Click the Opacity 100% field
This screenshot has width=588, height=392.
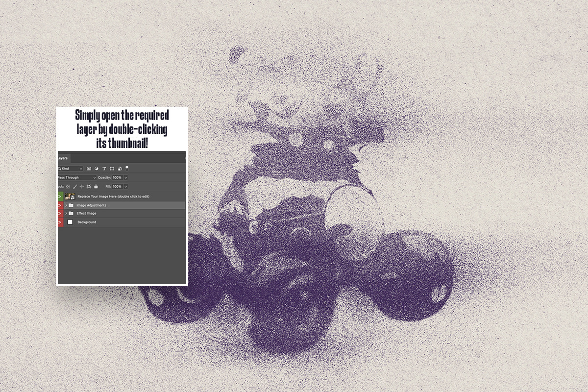click(x=117, y=178)
